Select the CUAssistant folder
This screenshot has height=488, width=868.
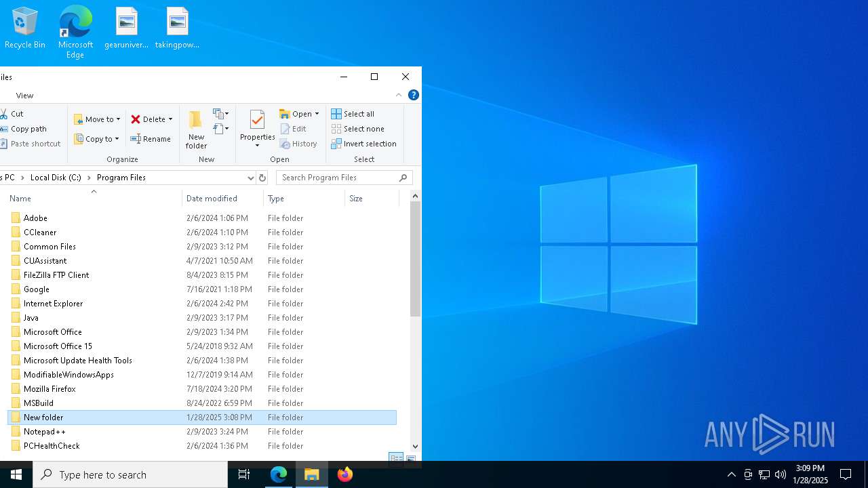click(202, 261)
